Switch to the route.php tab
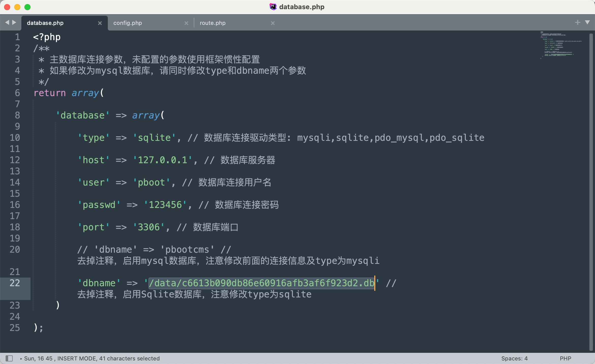This screenshot has height=364, width=595. 213,23
